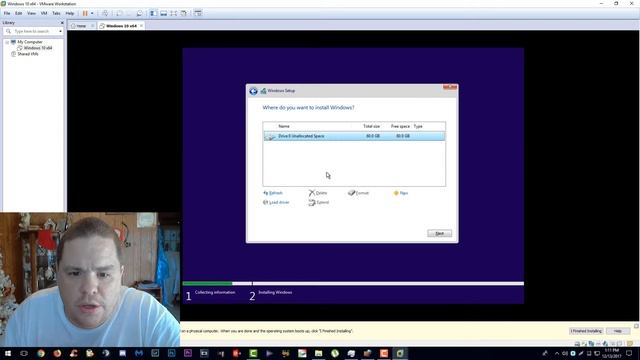Image resolution: width=640 pixels, height=360 pixels.
Task: Open the VM menu
Action: (44, 13)
